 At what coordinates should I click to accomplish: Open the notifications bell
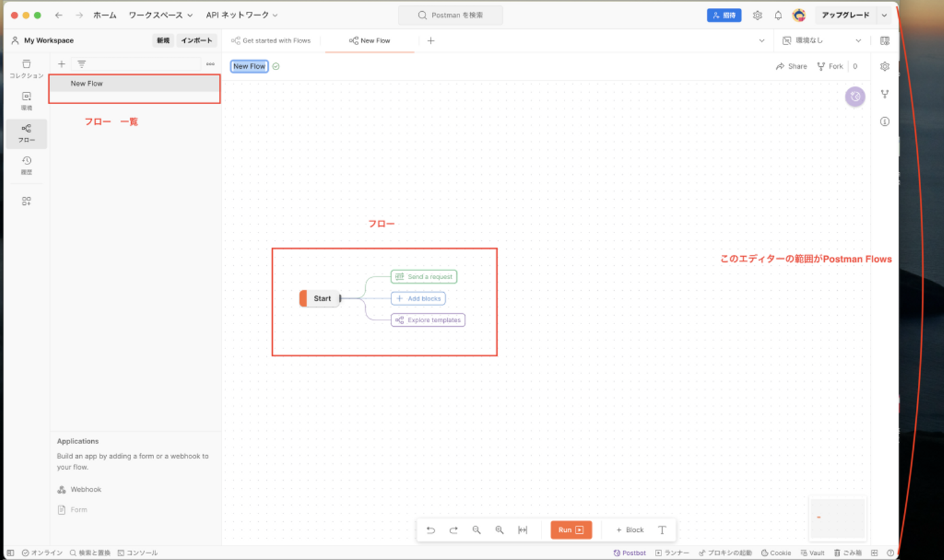click(x=778, y=15)
